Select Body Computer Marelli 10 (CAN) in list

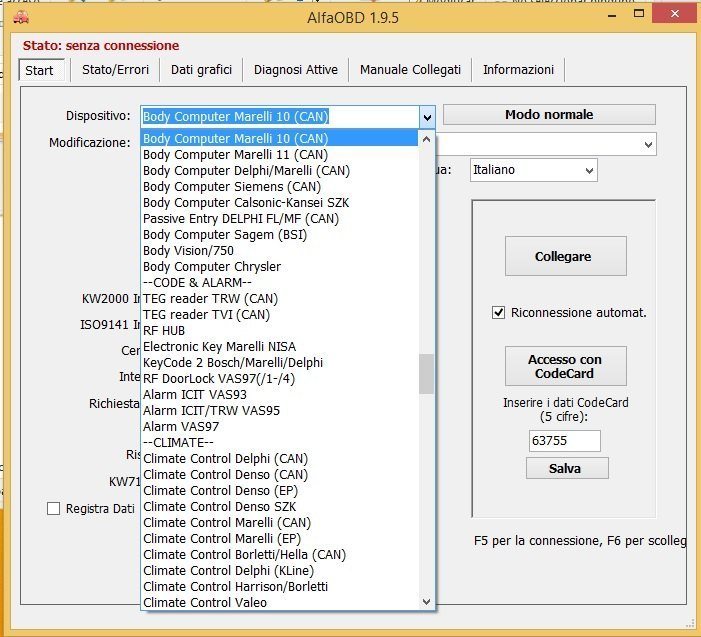[x=279, y=139]
